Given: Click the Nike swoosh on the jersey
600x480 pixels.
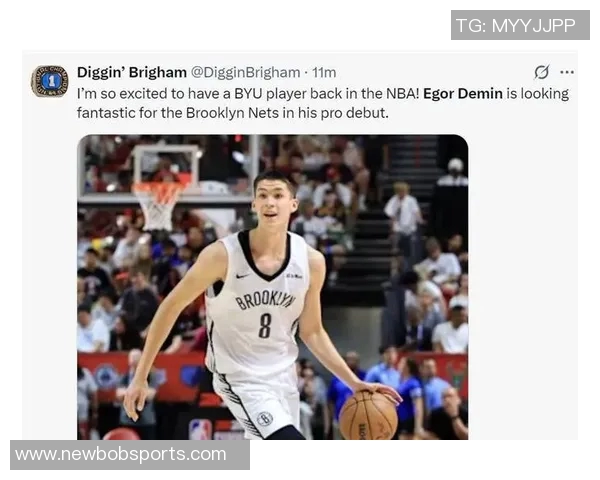Looking at the screenshot, I should [243, 276].
